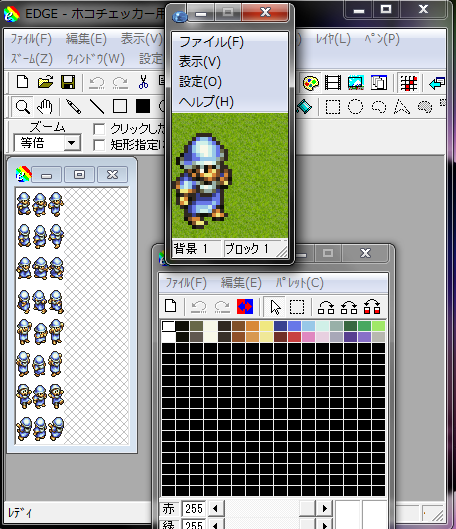Image resolution: width=456 pixels, height=529 pixels.
Task: Select the polygon selection tool
Action: pos(402,107)
